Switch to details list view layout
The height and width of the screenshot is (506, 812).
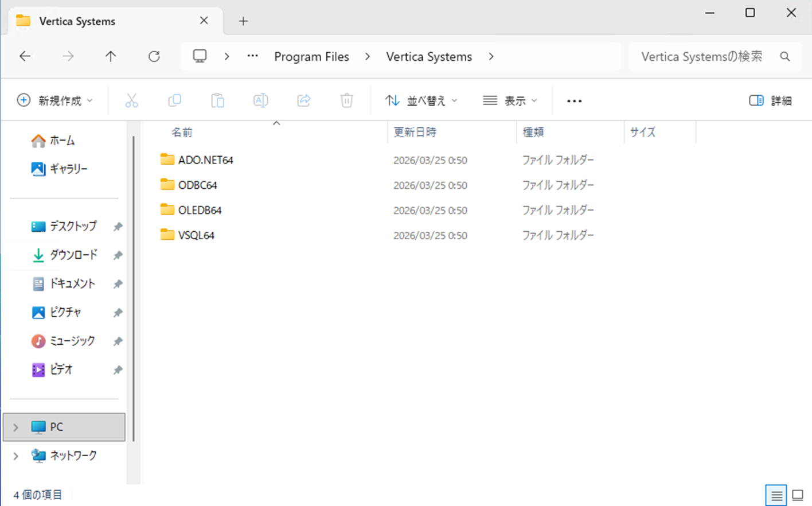click(776, 495)
